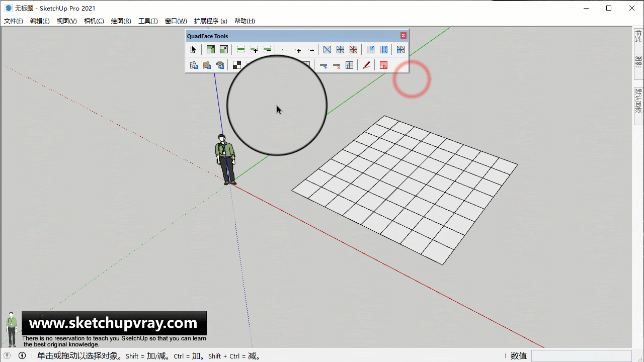Select the standing scale figure model

(x=225, y=158)
